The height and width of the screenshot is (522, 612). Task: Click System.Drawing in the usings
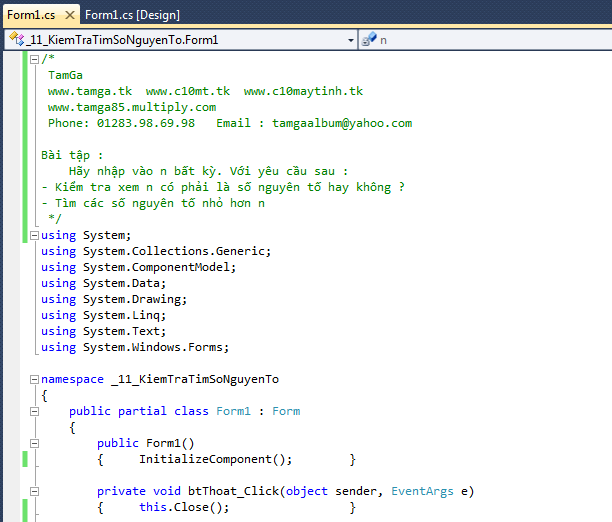point(132,299)
